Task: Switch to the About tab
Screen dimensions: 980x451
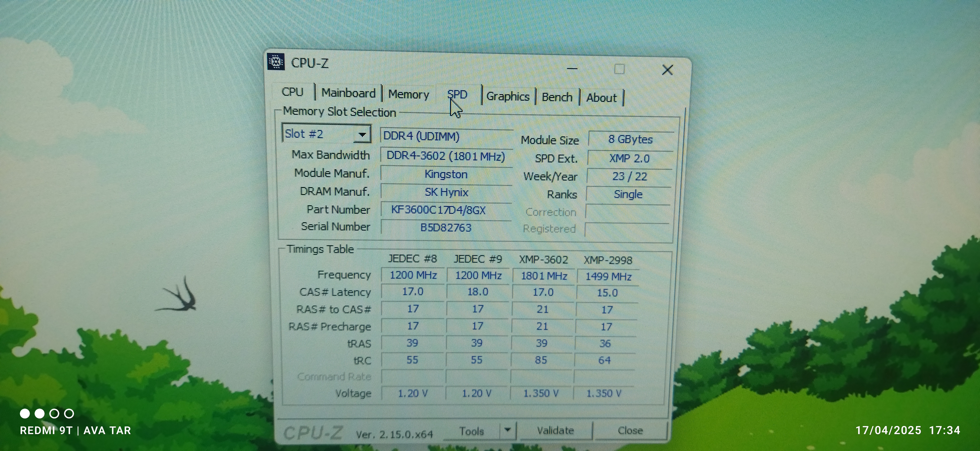Action: tap(601, 98)
